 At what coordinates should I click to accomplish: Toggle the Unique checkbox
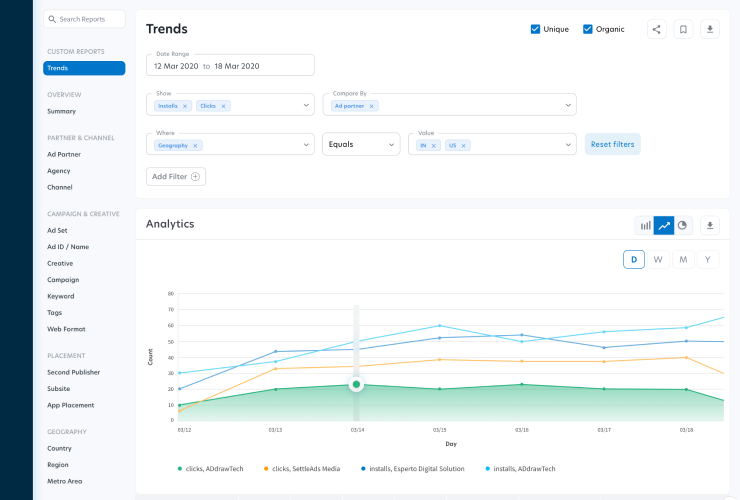(535, 29)
